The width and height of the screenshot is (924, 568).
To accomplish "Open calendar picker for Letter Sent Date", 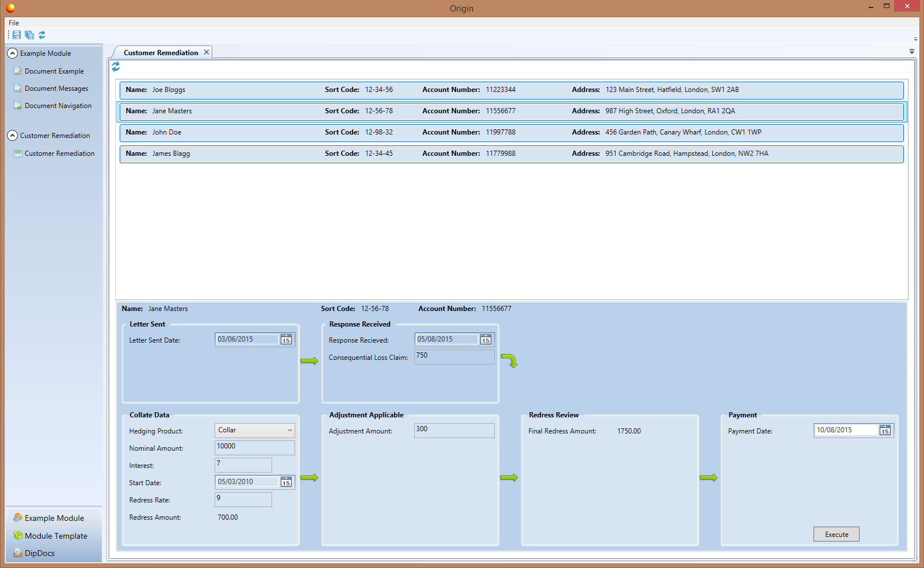I will click(x=286, y=340).
